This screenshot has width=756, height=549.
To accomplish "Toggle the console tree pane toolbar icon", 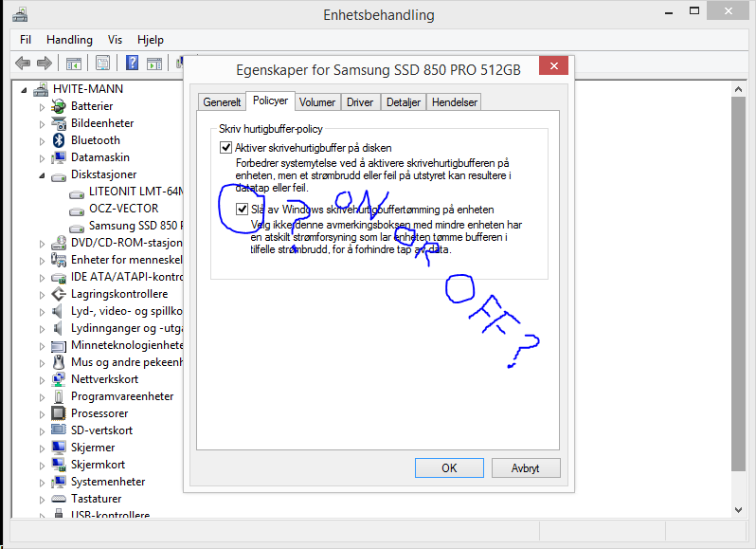I will 74,64.
